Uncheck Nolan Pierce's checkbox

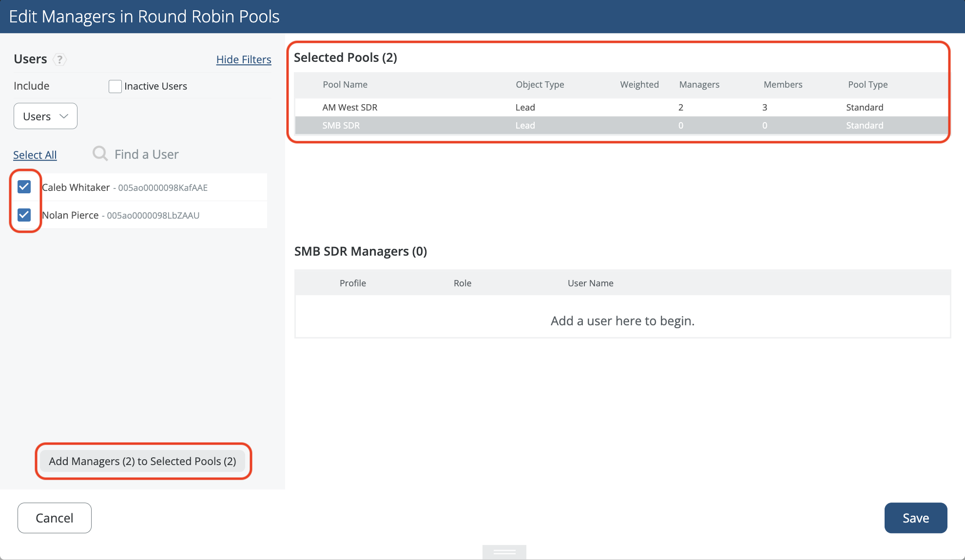point(24,215)
